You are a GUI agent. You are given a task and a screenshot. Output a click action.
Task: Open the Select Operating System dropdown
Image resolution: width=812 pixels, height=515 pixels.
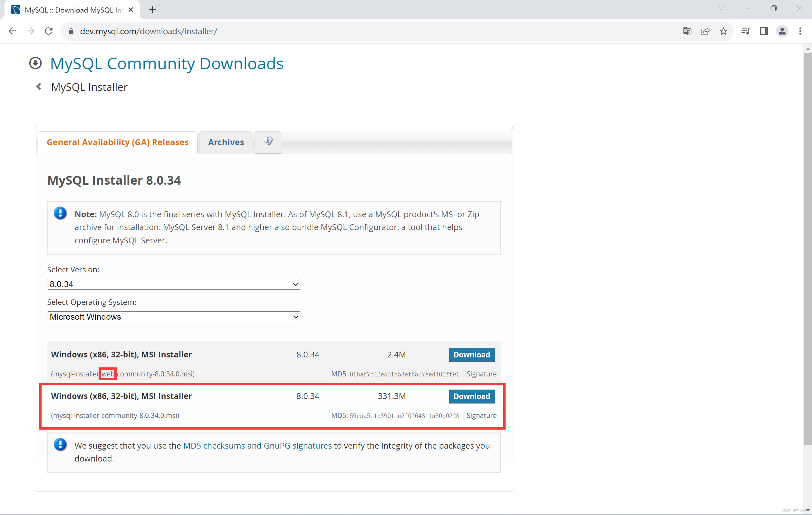point(174,317)
